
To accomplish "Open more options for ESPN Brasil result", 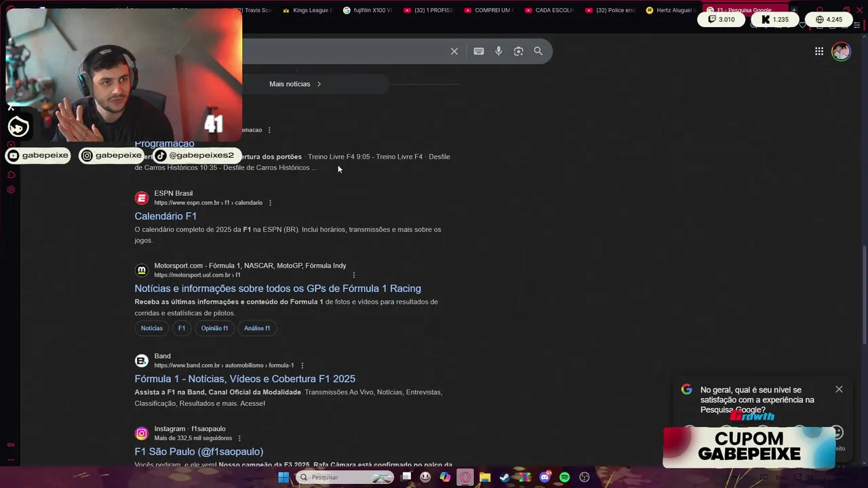I will [x=270, y=203].
